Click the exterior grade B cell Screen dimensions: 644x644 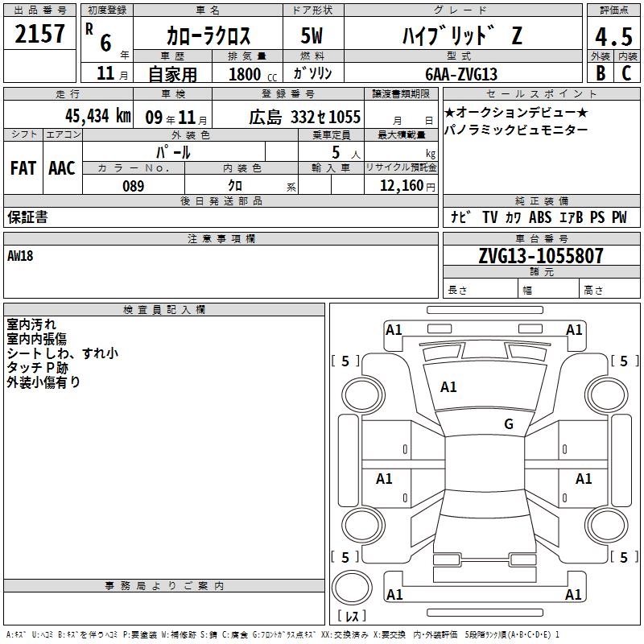[600, 73]
